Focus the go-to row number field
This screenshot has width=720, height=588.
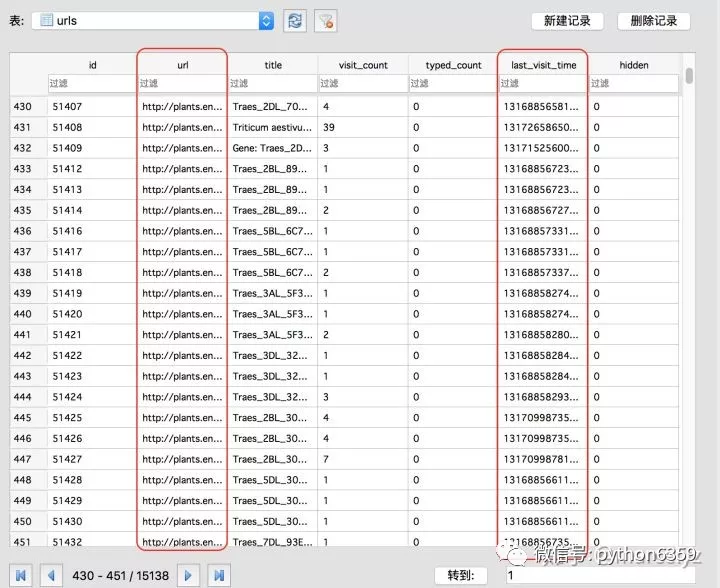(x=600, y=575)
